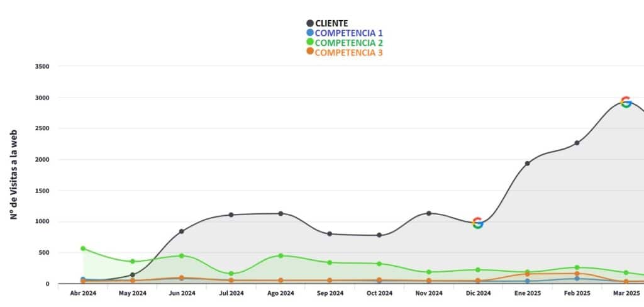Click CLIENTE data point at Ene 2025
This screenshot has width=644, height=307.
click(x=528, y=164)
